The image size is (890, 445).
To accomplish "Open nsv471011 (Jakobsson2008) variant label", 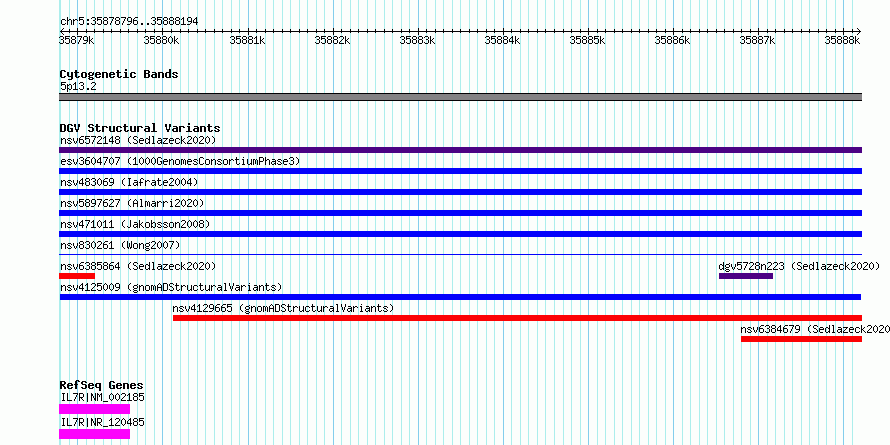I will (135, 224).
